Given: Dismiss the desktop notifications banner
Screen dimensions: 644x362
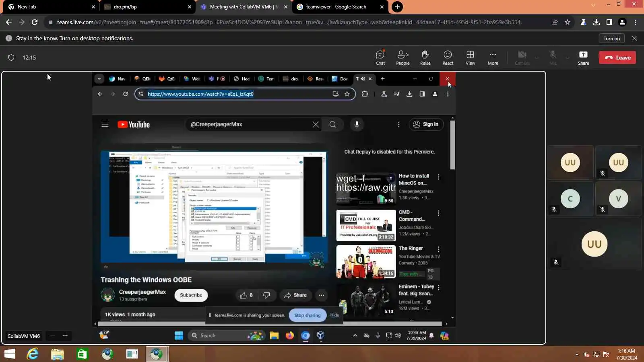Looking at the screenshot, I should pos(634,38).
